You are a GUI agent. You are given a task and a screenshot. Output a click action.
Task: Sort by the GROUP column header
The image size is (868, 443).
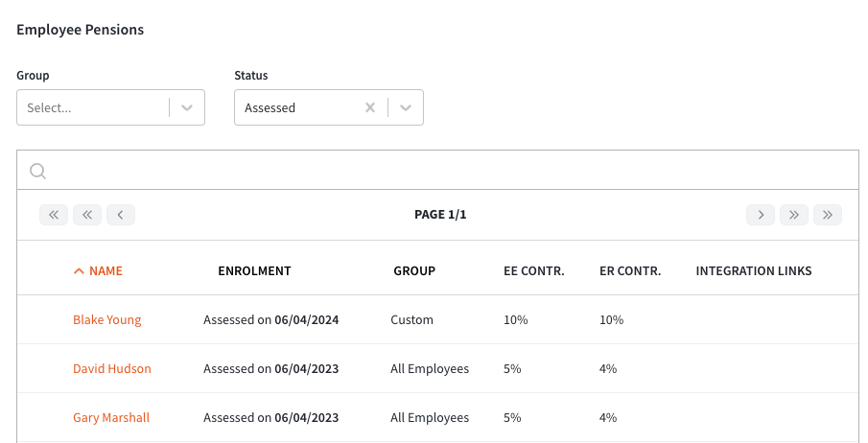coord(414,270)
